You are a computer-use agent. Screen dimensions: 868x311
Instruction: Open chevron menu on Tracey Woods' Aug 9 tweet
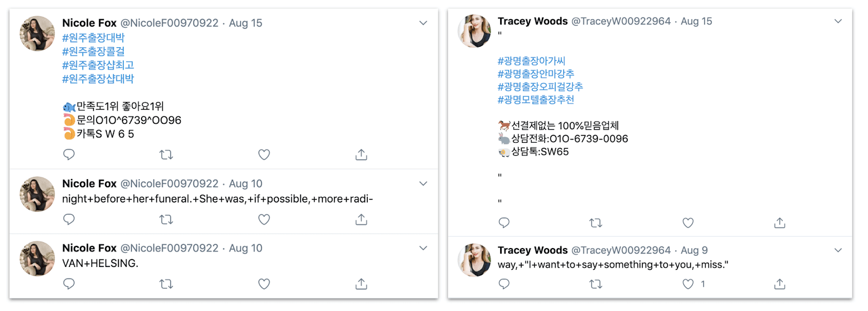(x=838, y=250)
